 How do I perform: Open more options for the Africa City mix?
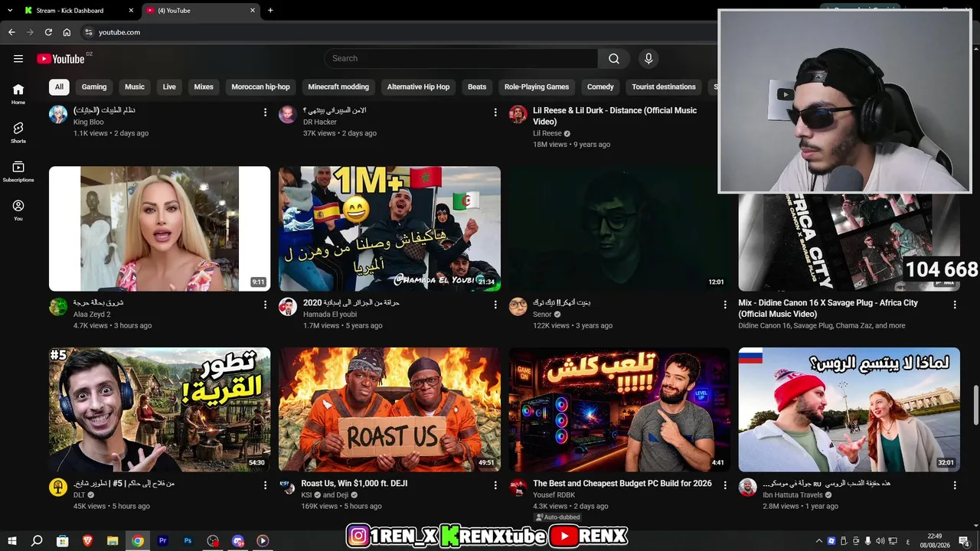(x=955, y=305)
